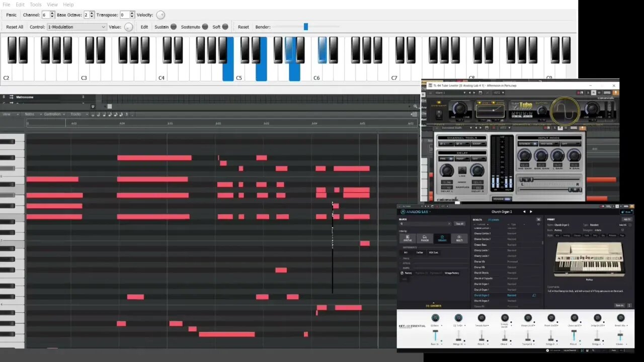Click the Clear All button in Analog Lab

(x=459, y=224)
